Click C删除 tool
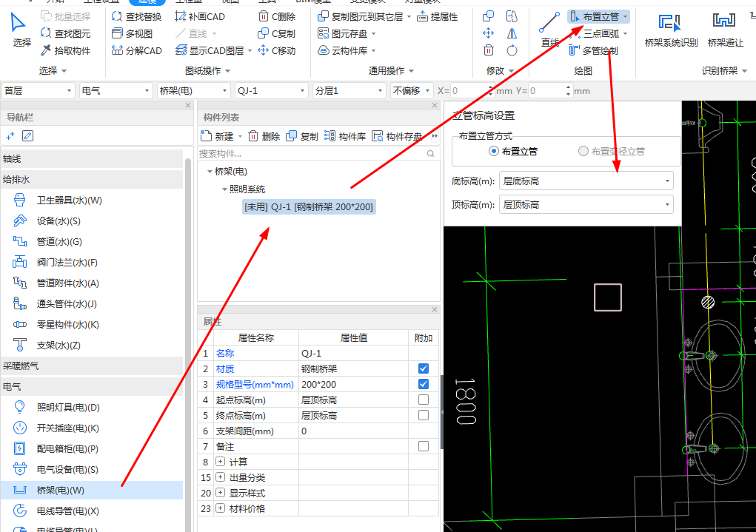Screen dimensions: 756x532 (x=277, y=17)
